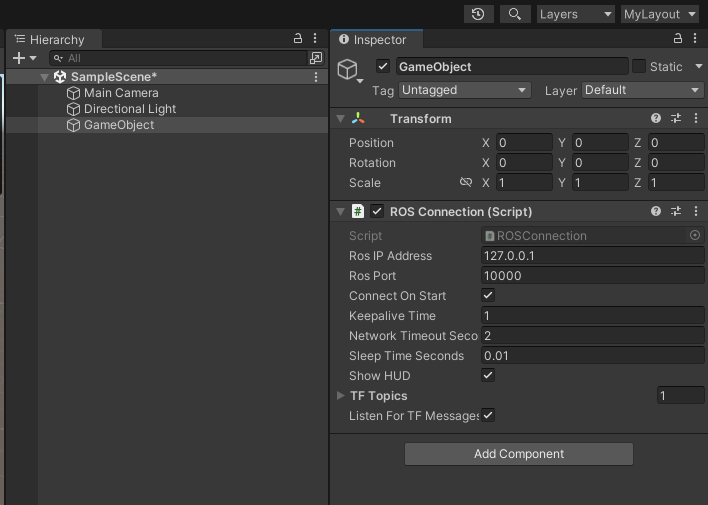Screen dimensions: 708x505
Task: Open the Undo History button
Action: tap(479, 14)
